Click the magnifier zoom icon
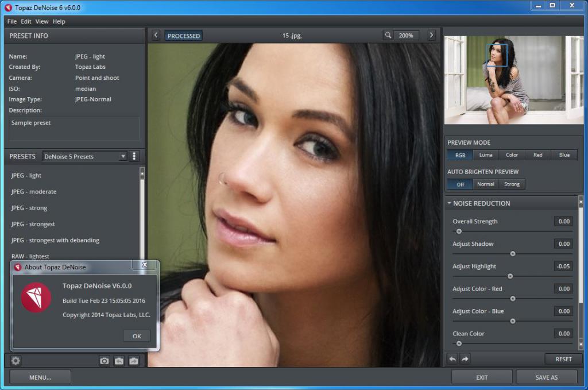The height and width of the screenshot is (390, 588). pos(388,35)
